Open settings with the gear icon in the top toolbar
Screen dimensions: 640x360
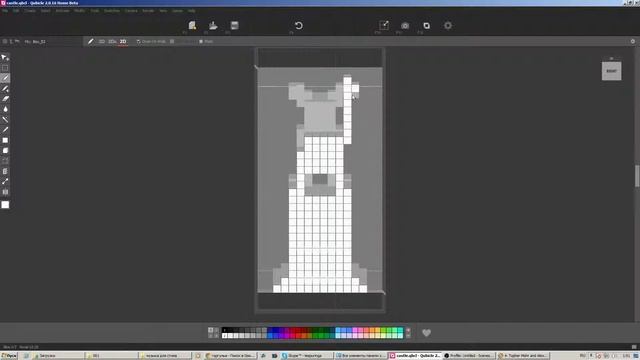point(448,25)
